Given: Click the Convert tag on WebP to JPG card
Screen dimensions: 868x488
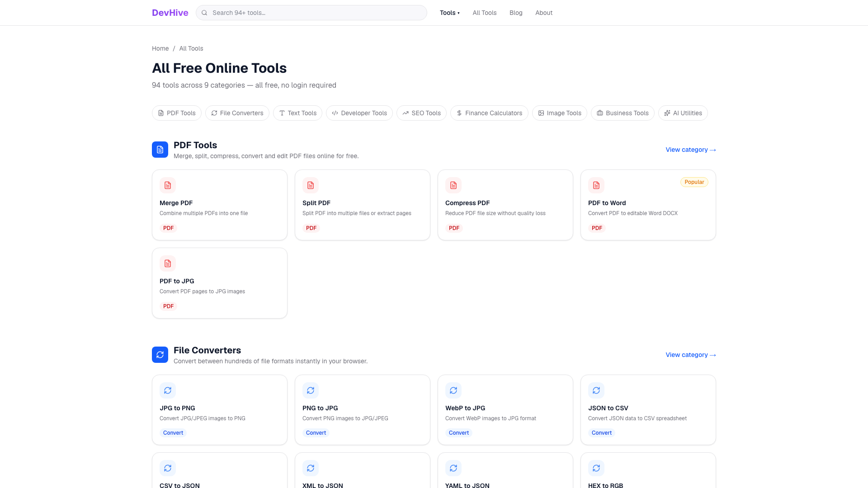Looking at the screenshot, I should pyautogui.click(x=459, y=433).
